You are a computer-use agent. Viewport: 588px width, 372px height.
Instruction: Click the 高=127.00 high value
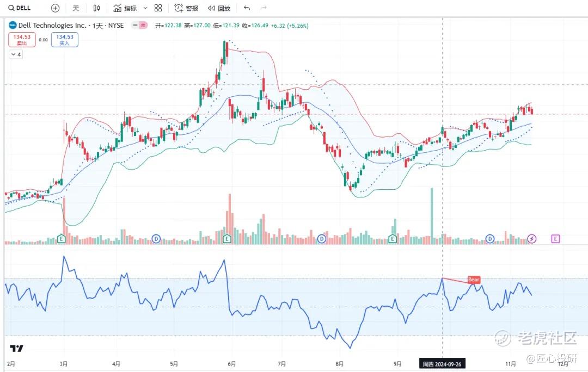(x=197, y=26)
